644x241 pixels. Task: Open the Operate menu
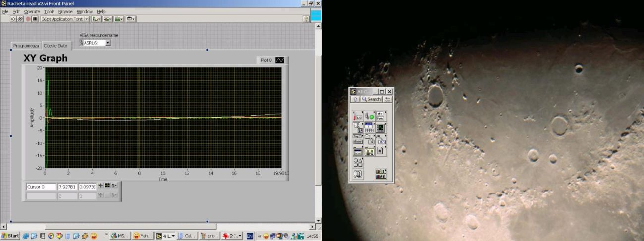coord(32,11)
